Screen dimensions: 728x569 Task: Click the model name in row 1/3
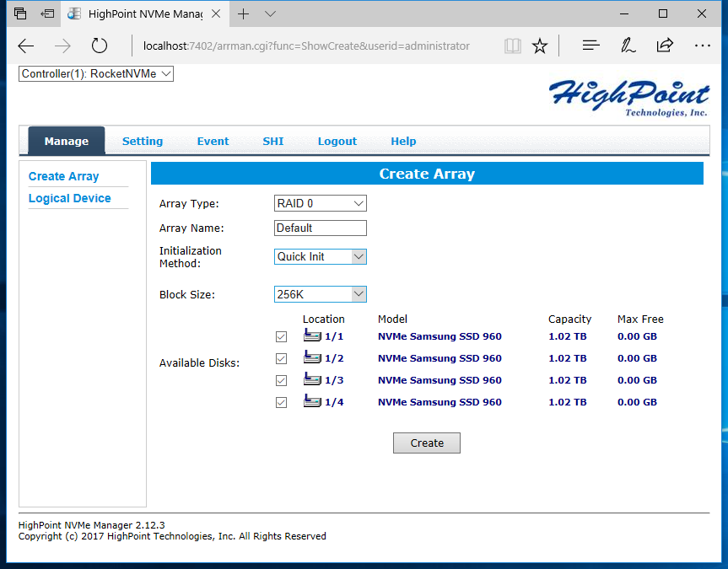(x=439, y=380)
